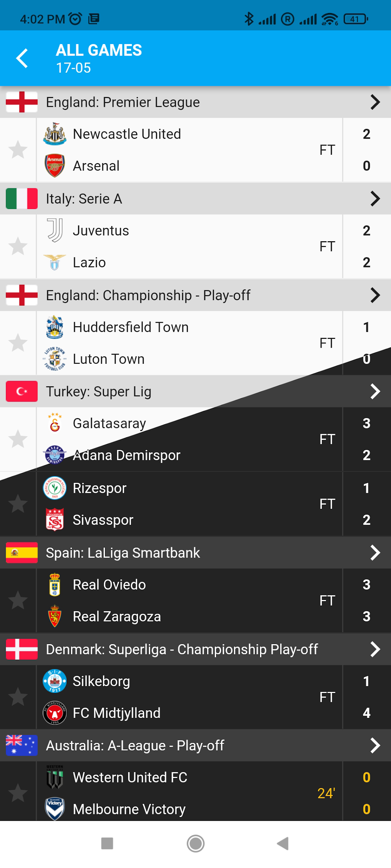This screenshot has height=868, width=391.
Task: Favorite the Rizespor vs Sivasspor game
Action: click(18, 504)
